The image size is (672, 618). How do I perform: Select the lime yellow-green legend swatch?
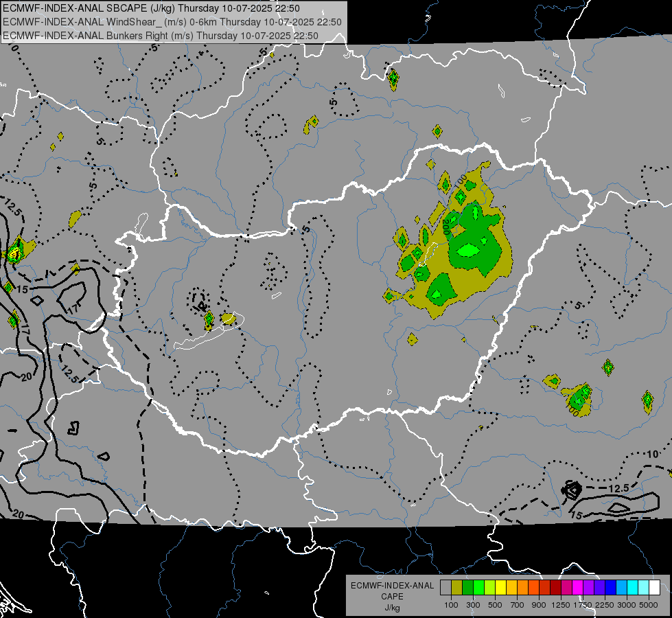pyautogui.click(x=490, y=588)
